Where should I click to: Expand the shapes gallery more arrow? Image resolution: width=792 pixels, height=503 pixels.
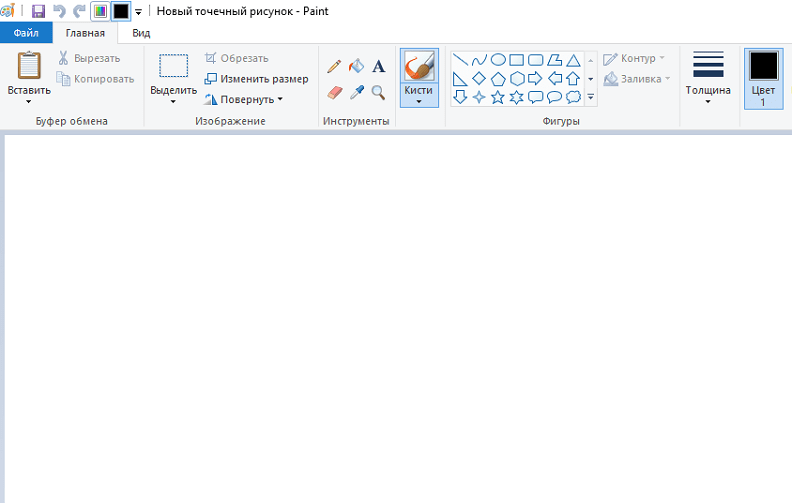pyautogui.click(x=591, y=97)
